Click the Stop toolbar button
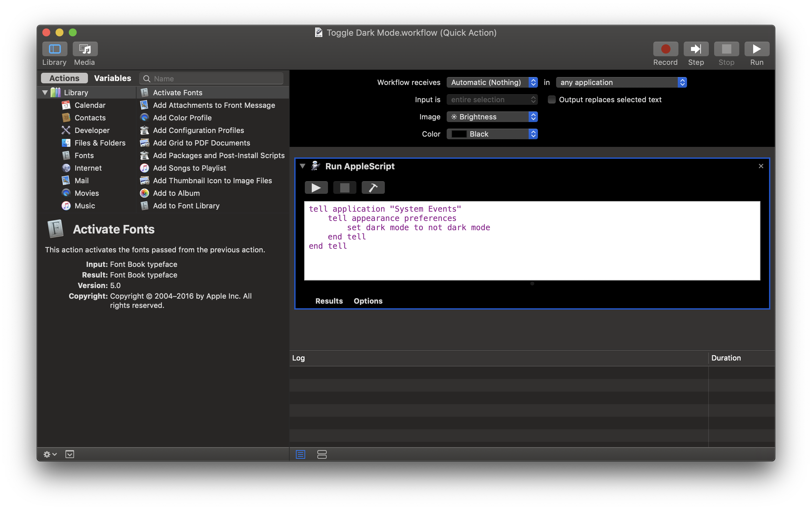 pos(726,49)
